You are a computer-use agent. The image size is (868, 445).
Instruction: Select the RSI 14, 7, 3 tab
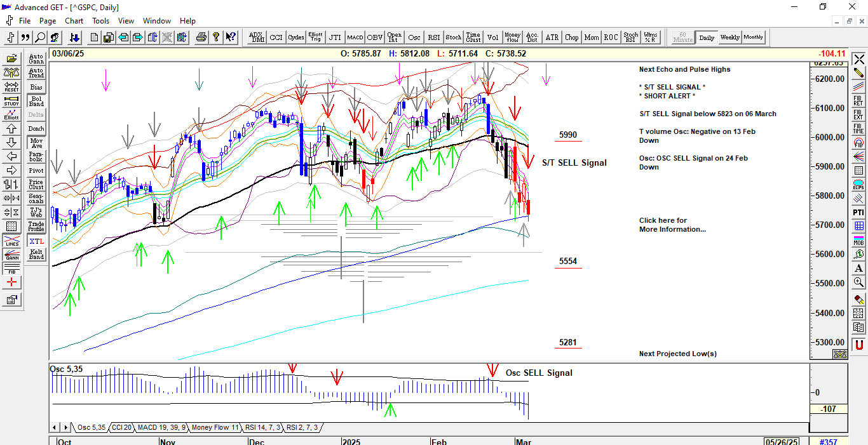pos(263,428)
